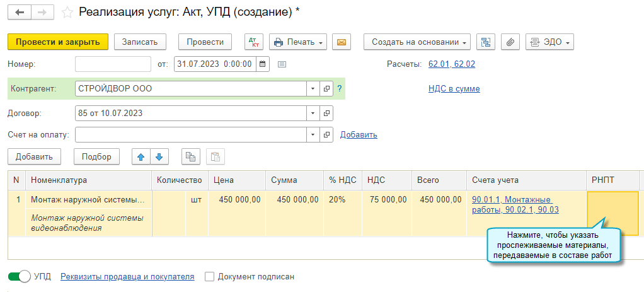
Task: Expand the Договор dropdown list
Action: point(313,114)
